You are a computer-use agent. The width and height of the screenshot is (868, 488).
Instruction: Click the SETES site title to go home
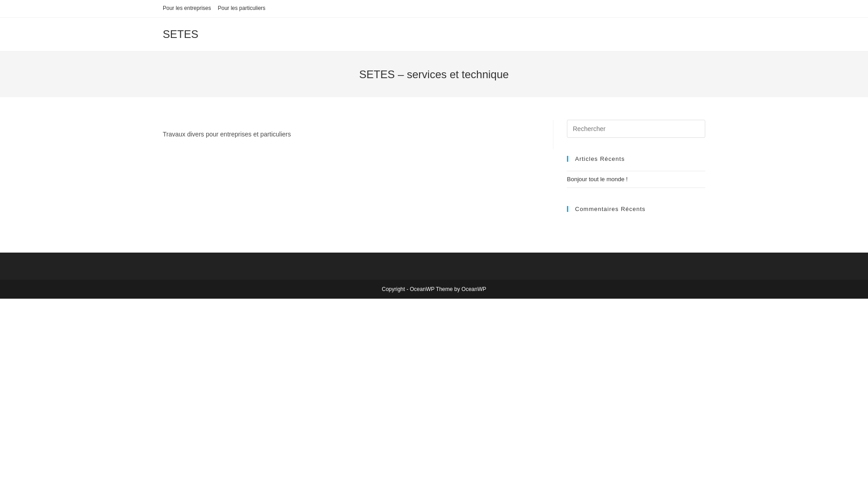(x=180, y=34)
